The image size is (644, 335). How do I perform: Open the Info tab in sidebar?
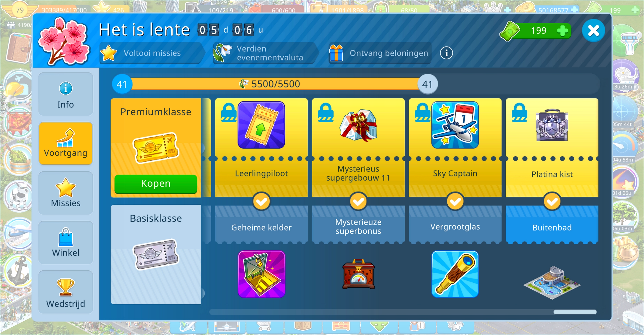click(65, 94)
